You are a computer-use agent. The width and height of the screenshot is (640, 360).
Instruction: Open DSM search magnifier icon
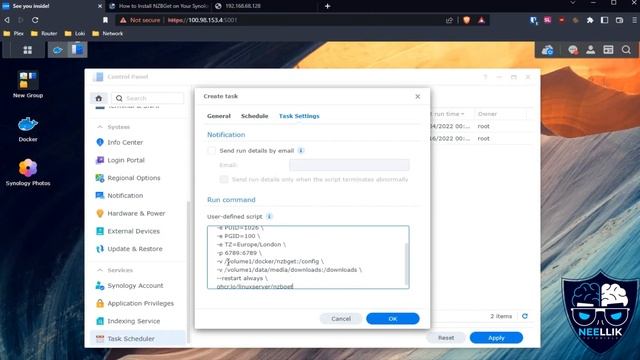[x=626, y=50]
